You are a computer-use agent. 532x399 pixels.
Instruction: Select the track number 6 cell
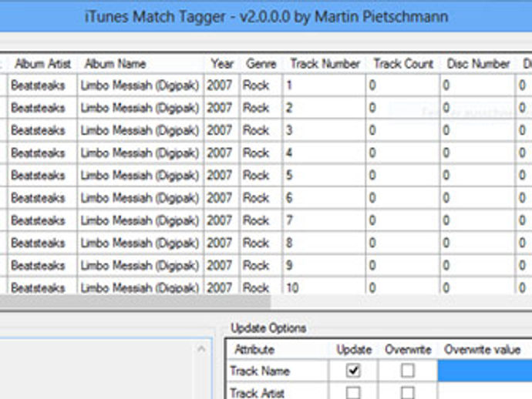point(325,198)
